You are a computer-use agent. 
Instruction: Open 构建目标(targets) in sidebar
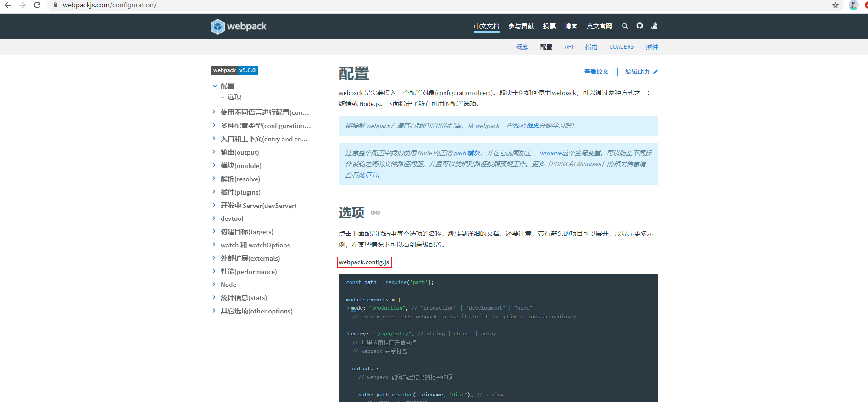tap(247, 232)
